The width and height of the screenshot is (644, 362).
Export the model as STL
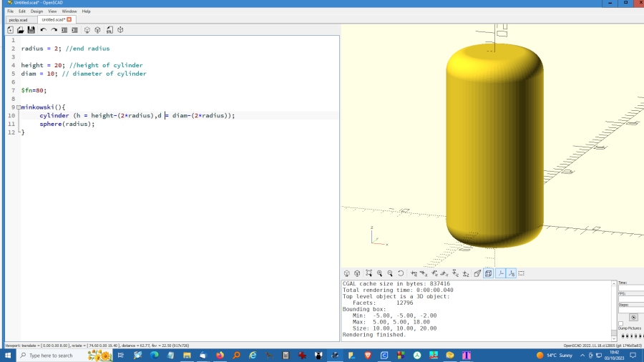click(109, 30)
